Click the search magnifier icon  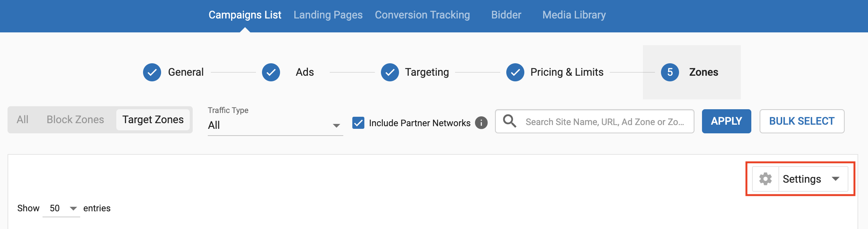[x=510, y=121]
